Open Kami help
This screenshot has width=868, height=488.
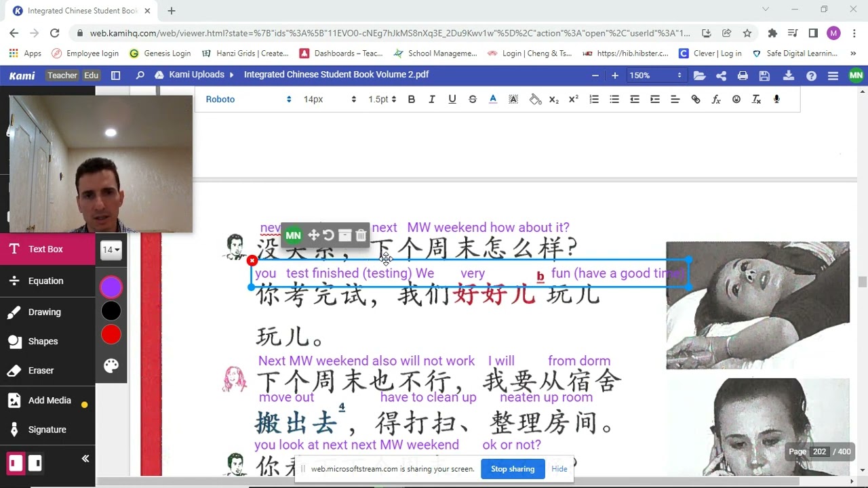811,76
